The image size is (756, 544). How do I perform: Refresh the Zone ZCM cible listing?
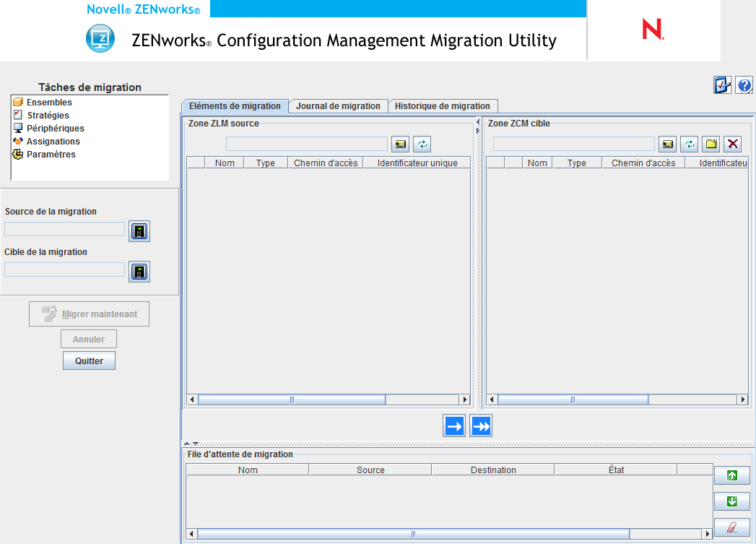(x=689, y=144)
